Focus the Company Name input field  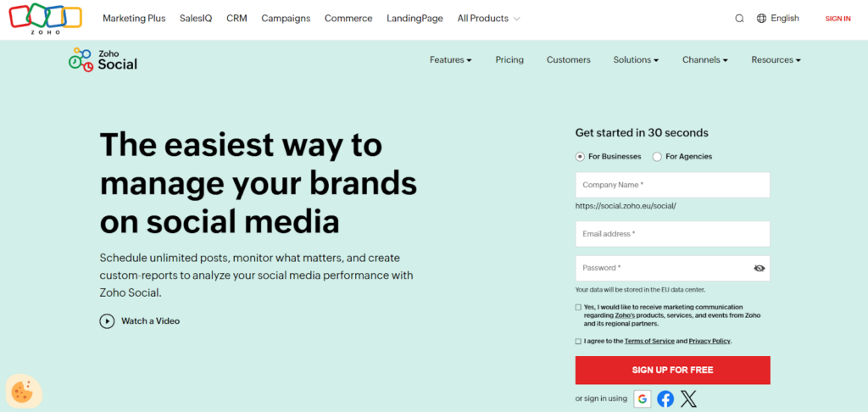point(672,185)
